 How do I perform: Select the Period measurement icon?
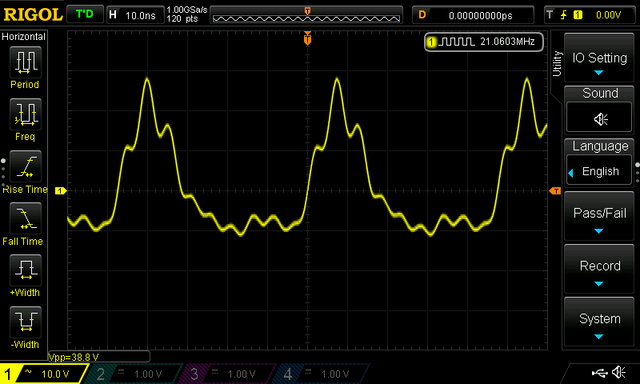pyautogui.click(x=25, y=62)
